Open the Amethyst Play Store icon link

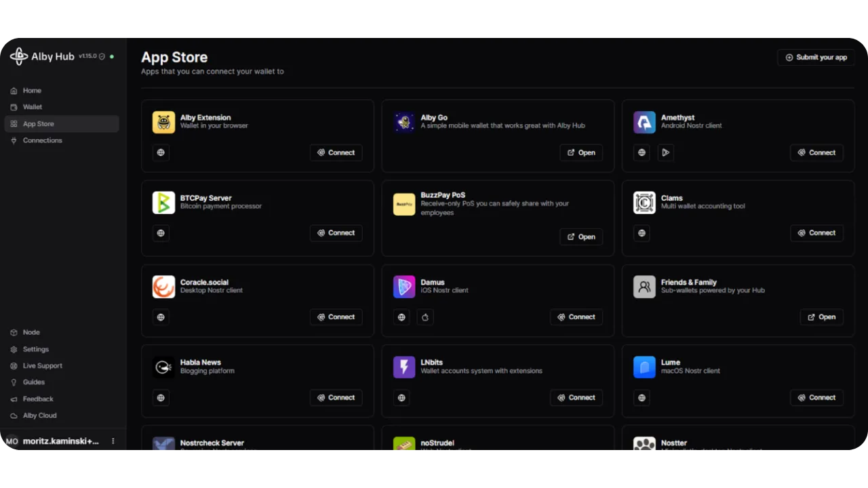pos(665,152)
